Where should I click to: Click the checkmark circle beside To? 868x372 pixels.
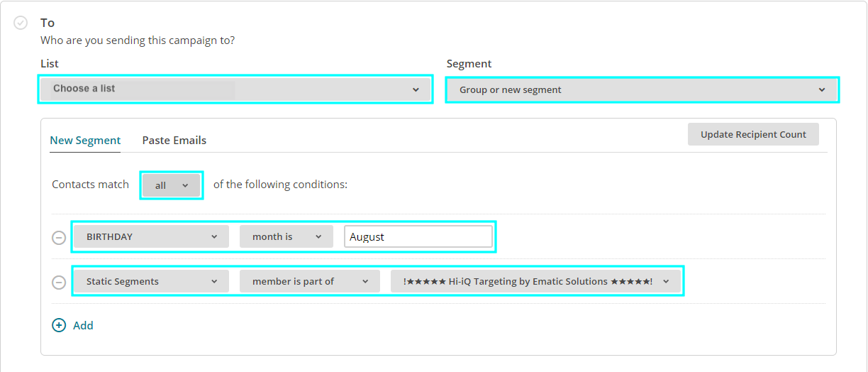pyautogui.click(x=21, y=23)
